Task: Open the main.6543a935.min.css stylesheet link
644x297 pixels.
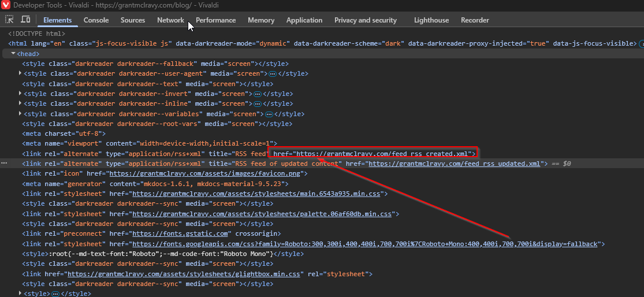Action: tap(258, 194)
